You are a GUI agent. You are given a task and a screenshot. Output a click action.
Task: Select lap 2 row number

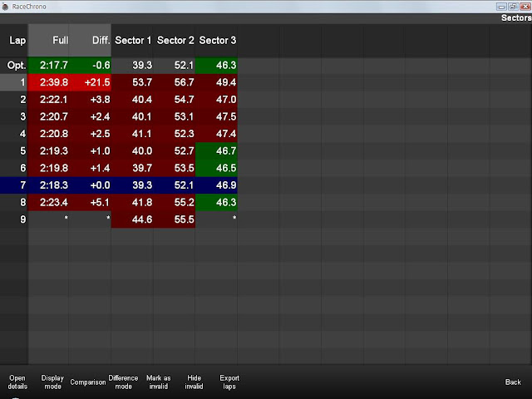(14, 100)
